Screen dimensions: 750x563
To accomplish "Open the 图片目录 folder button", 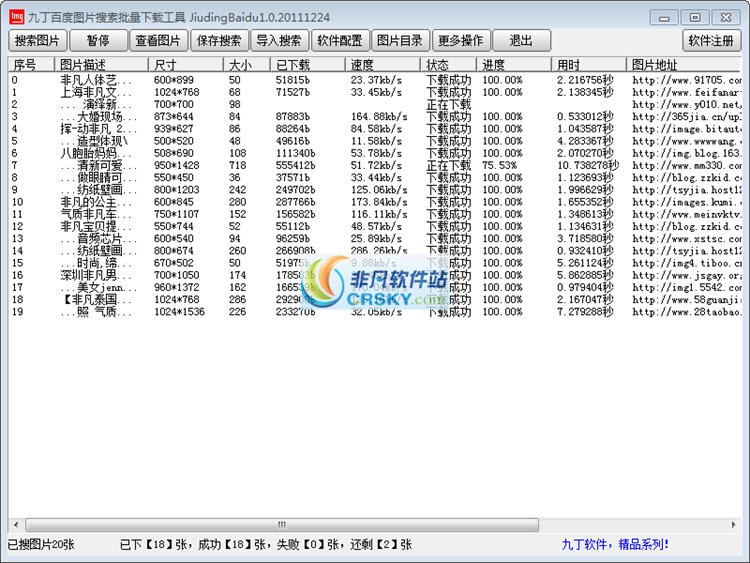I will pyautogui.click(x=400, y=41).
